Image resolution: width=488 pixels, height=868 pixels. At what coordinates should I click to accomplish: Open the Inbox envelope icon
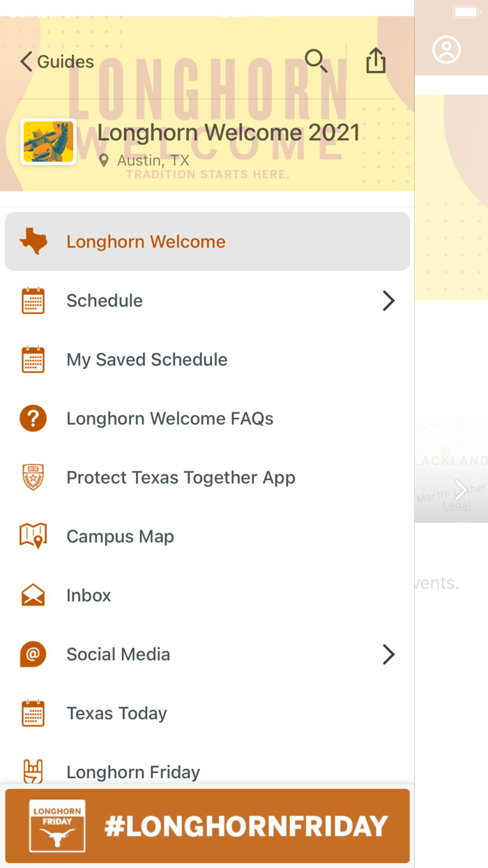point(32,594)
